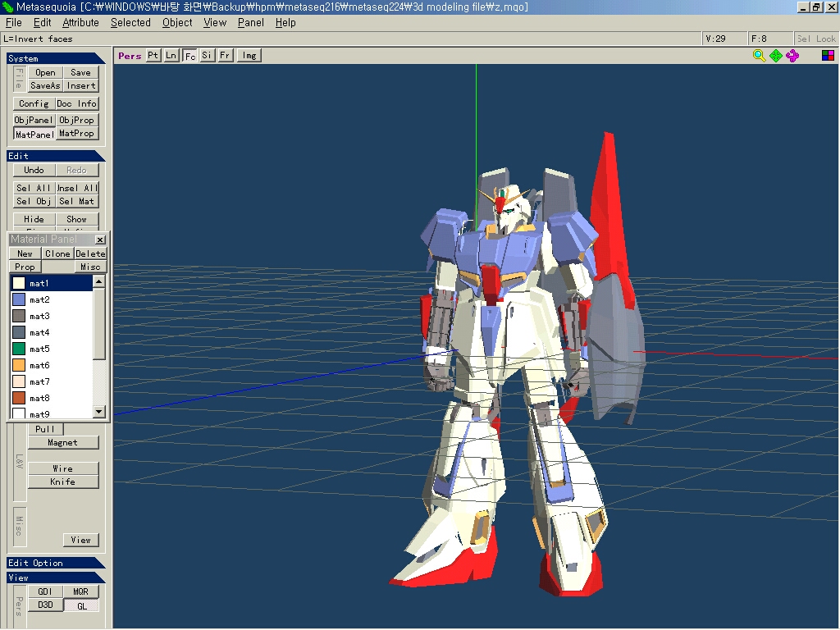Click the SaveAs button
The width and height of the screenshot is (840, 630).
coord(45,85)
